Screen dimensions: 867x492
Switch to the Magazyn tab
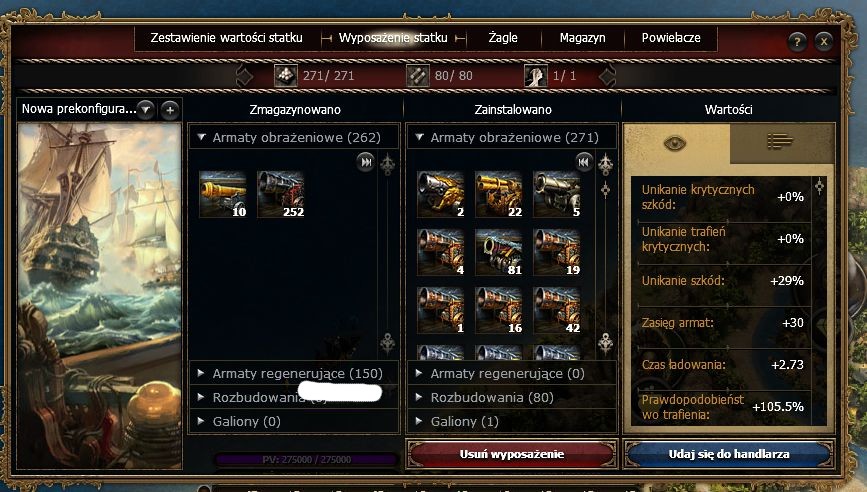coord(582,38)
